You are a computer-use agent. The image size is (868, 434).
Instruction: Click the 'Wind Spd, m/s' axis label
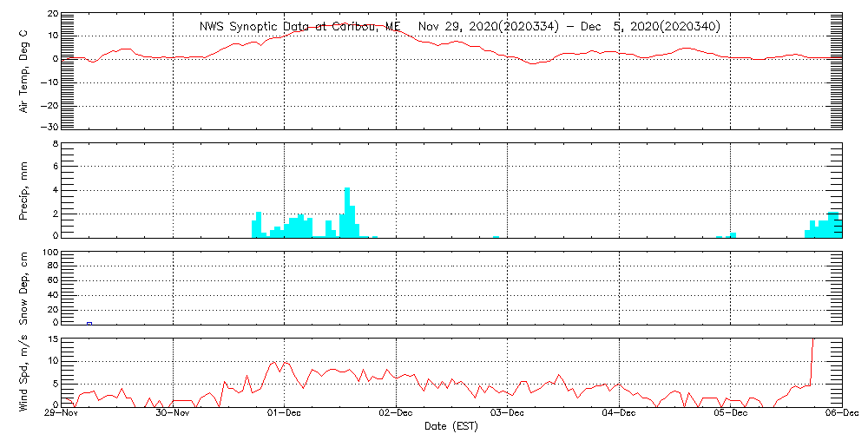[23, 371]
